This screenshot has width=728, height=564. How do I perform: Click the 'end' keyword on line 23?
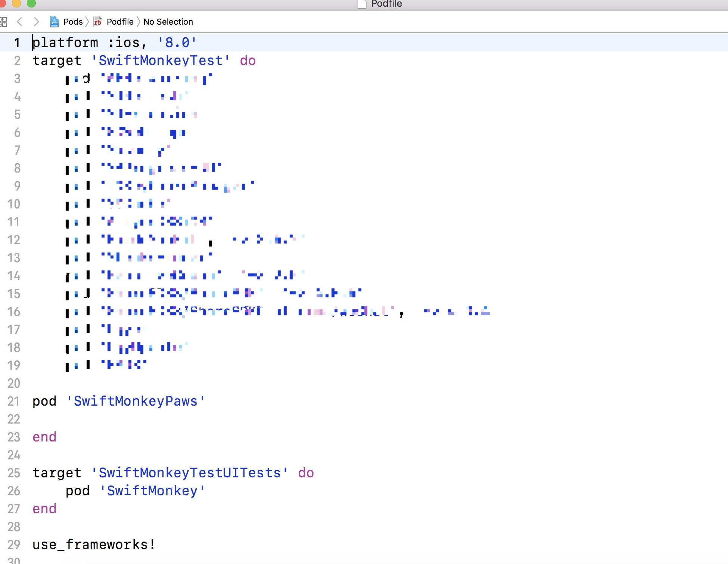tap(44, 437)
